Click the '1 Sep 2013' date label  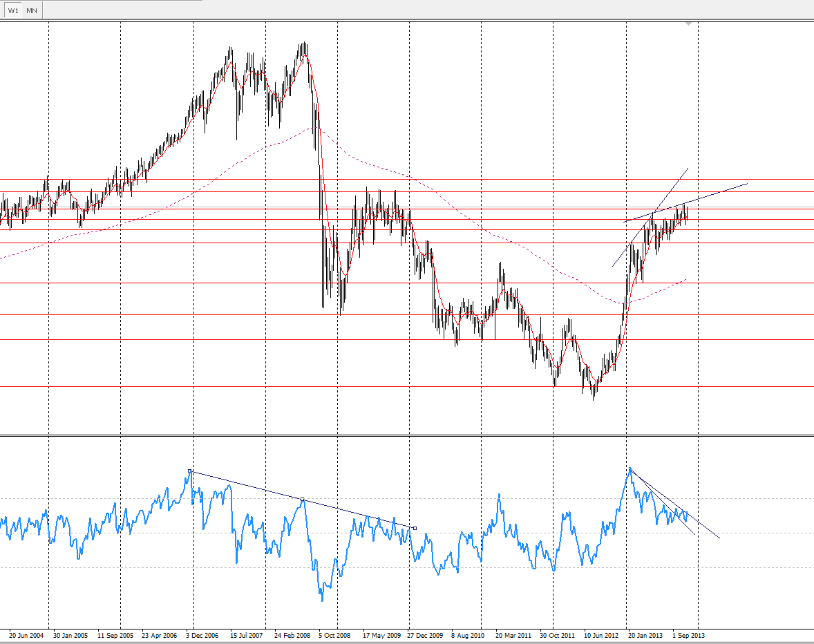[689, 635]
